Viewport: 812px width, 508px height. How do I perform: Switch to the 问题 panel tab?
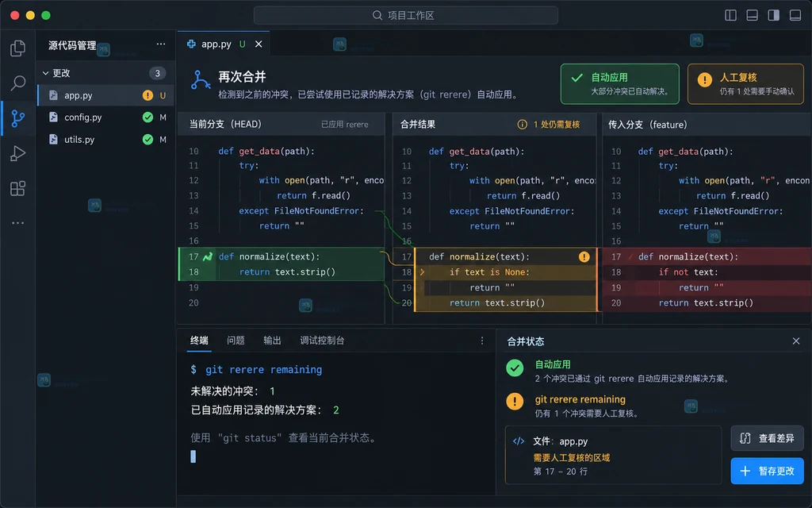click(236, 341)
